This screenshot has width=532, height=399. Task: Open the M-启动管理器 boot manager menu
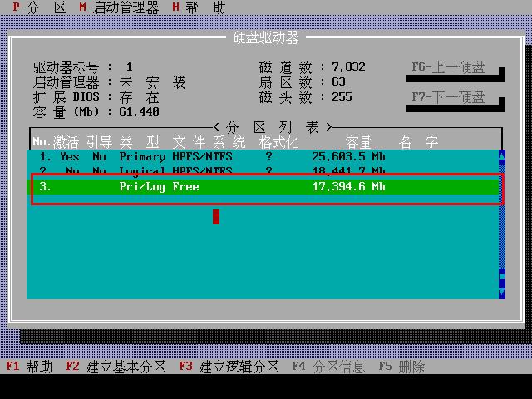coord(119,7)
